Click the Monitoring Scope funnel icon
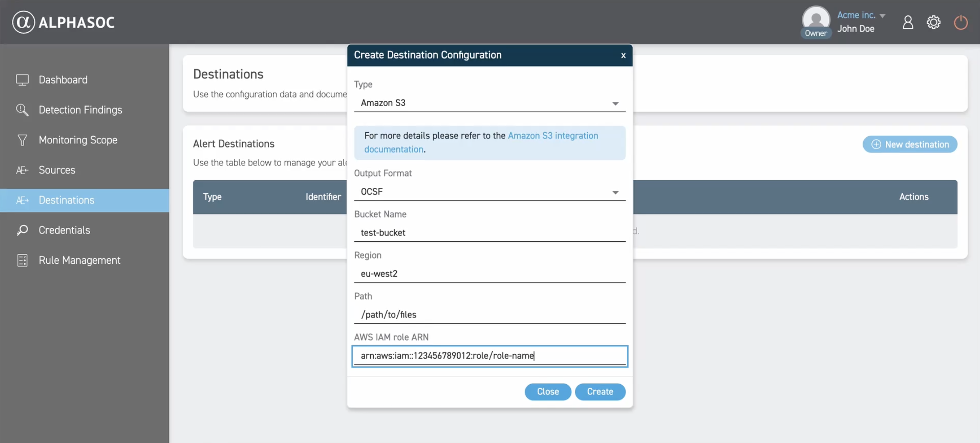This screenshot has height=443, width=980. tap(22, 140)
